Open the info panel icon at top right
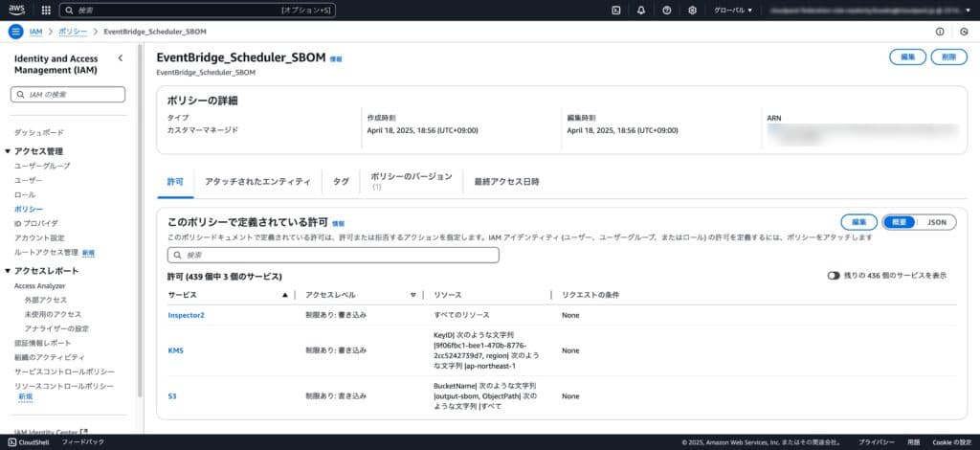This screenshot has height=450, width=980. tap(940, 32)
